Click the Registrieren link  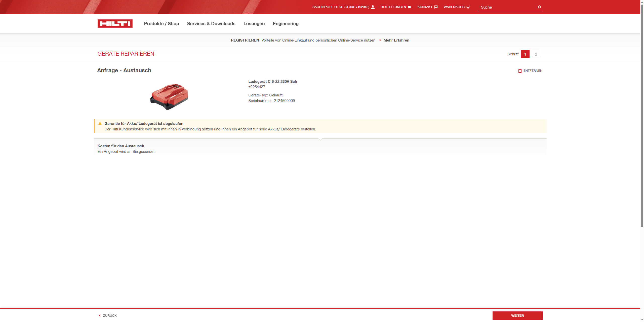tap(245, 40)
